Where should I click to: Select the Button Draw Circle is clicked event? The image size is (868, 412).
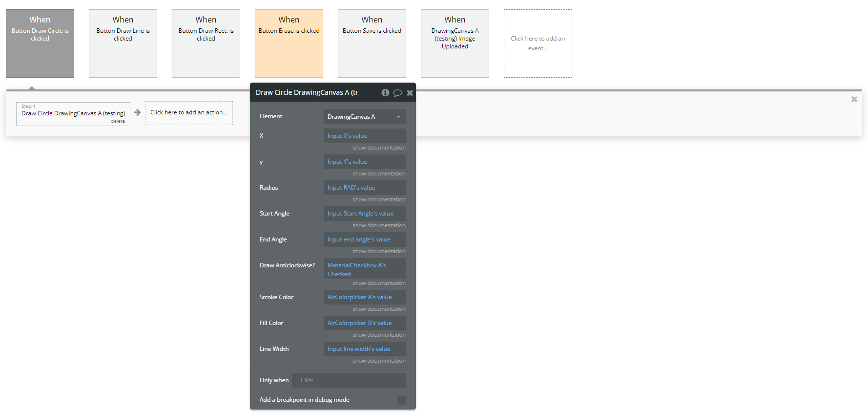(40, 43)
